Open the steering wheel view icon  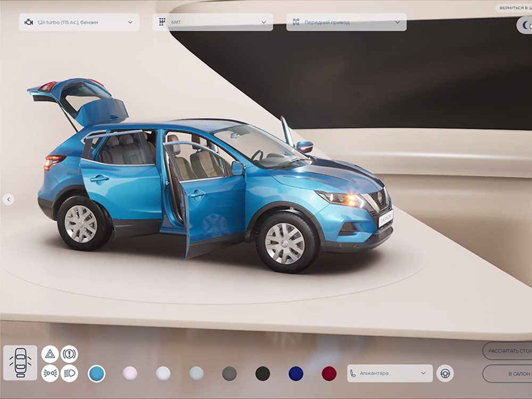point(445,373)
